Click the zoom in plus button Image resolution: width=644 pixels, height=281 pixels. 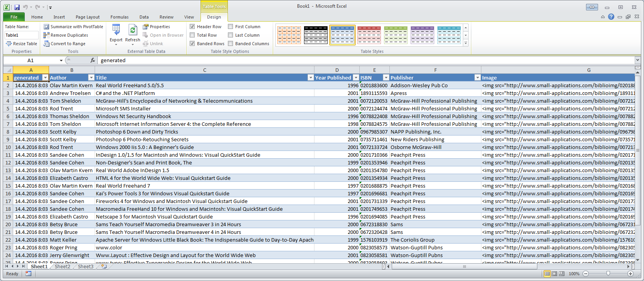click(x=630, y=274)
